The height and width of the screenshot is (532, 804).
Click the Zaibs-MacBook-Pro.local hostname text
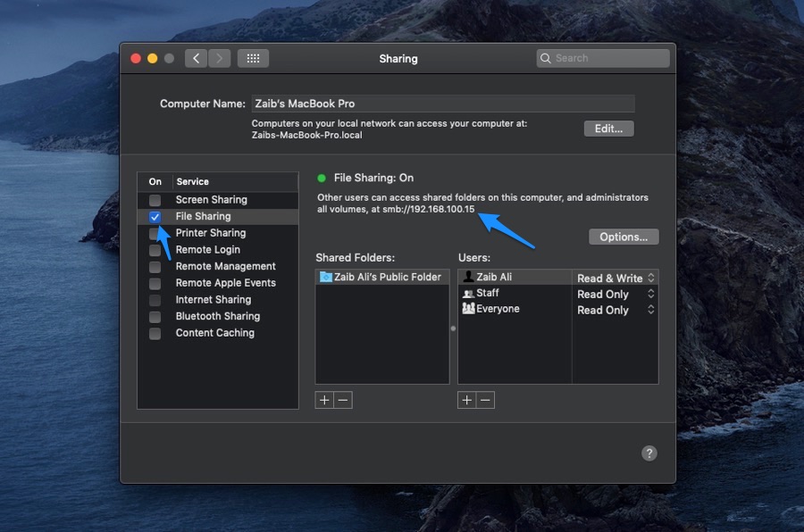(306, 136)
